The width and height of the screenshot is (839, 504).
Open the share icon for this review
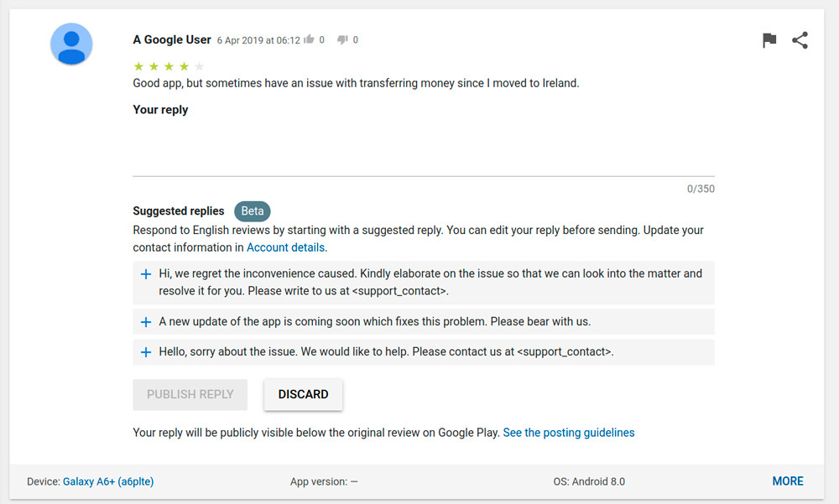(800, 40)
